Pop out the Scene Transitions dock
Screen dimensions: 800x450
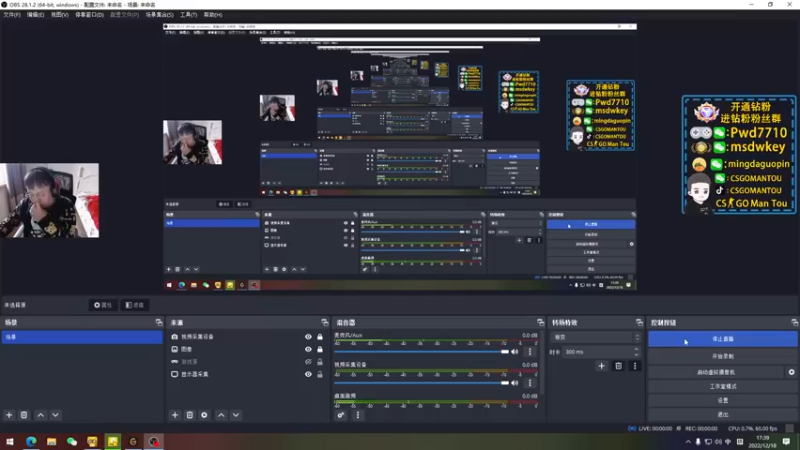pos(639,322)
